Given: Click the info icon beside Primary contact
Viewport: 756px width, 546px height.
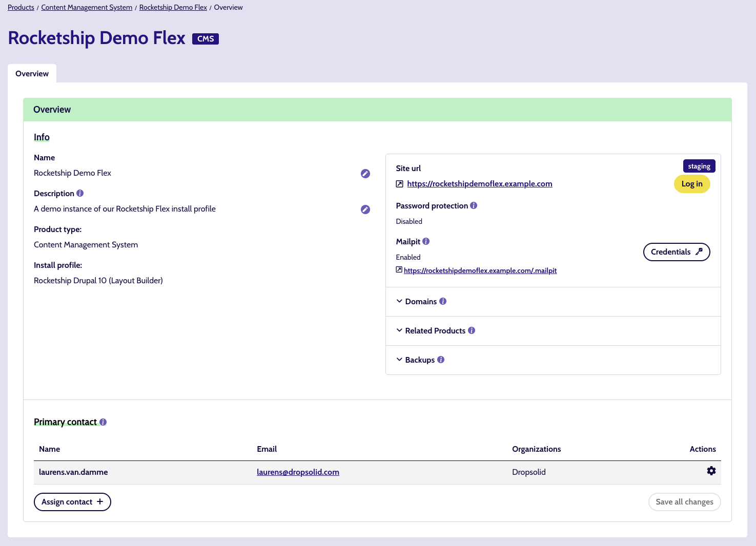Looking at the screenshot, I should tap(103, 422).
